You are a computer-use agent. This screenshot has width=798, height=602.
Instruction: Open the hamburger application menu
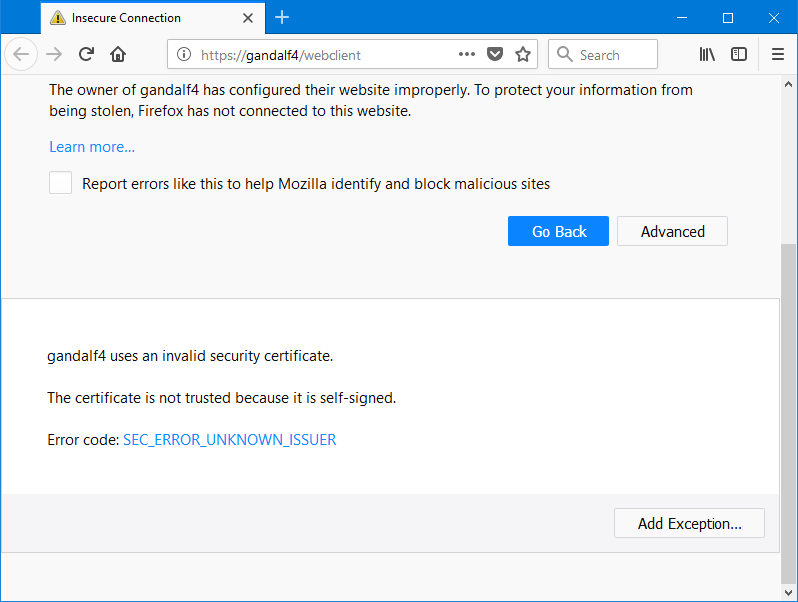tap(778, 54)
